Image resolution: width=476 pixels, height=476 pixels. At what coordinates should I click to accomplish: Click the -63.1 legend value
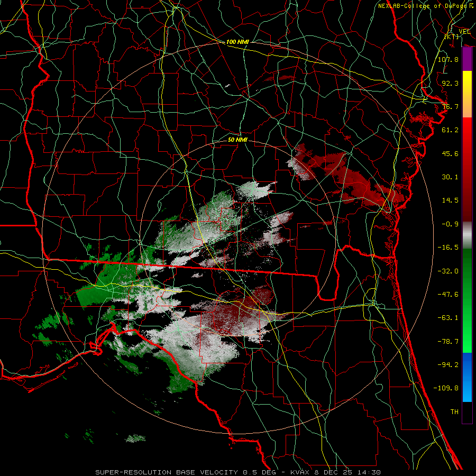coord(448,318)
